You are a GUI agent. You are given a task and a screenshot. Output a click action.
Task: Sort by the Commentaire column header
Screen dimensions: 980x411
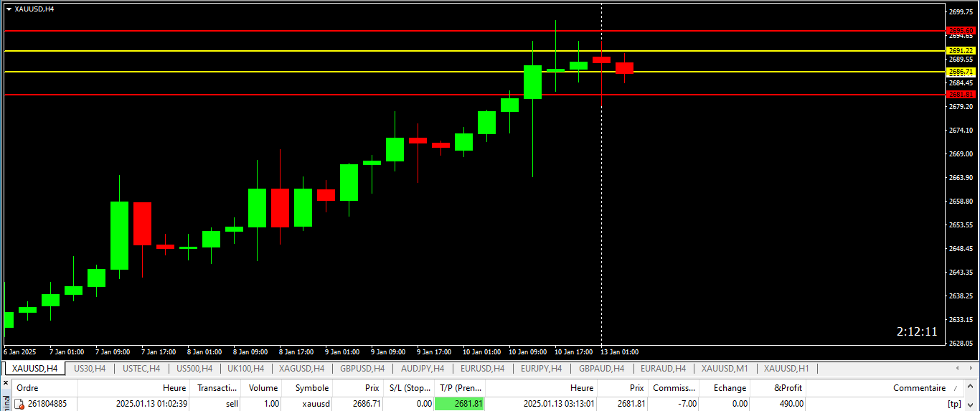[886, 388]
